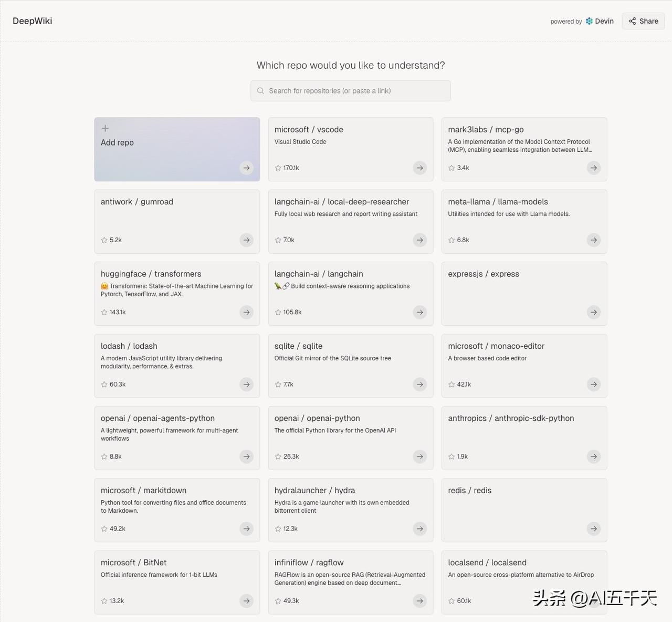672x622 pixels.
Task: Click the 26.3k star count
Action: click(x=291, y=457)
